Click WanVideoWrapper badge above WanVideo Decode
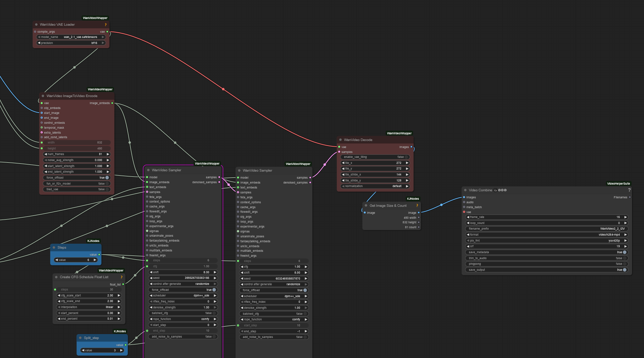644x358 pixels. coord(399,133)
